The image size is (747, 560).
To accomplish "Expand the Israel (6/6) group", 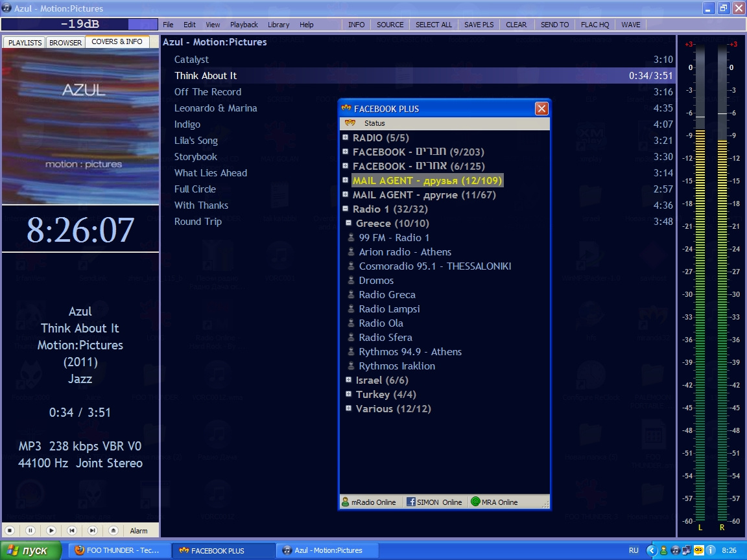I will [349, 380].
